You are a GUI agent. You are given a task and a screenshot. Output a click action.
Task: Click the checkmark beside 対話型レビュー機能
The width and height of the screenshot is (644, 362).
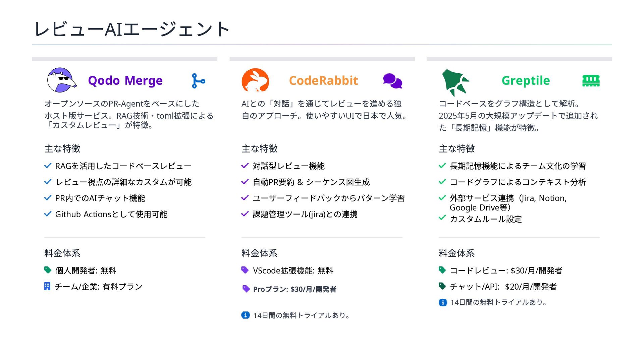pyautogui.click(x=245, y=166)
